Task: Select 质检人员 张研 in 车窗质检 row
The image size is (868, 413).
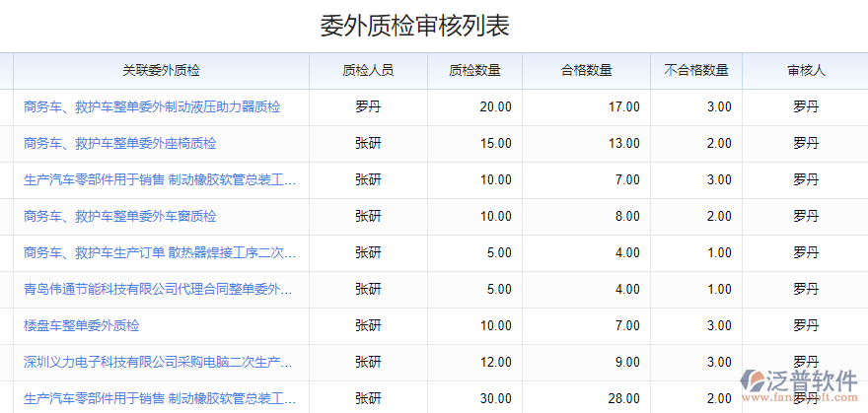Action: pos(368,216)
